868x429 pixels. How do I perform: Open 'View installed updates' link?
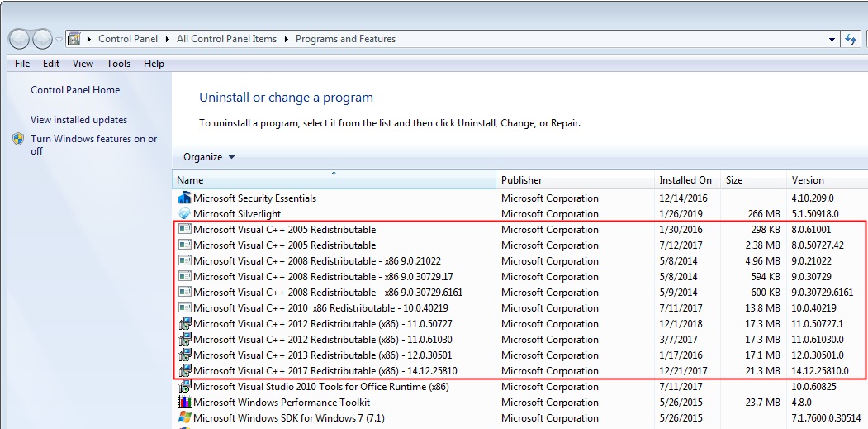pos(78,120)
